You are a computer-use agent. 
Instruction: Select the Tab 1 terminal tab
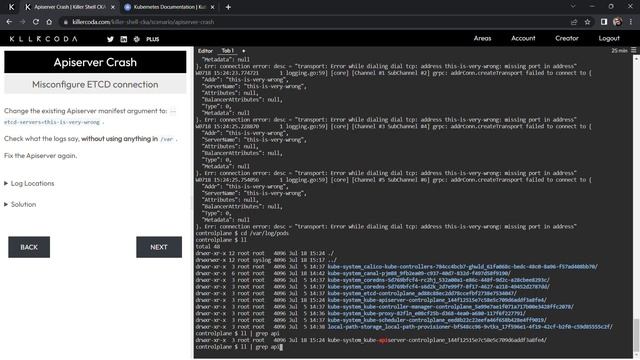(x=227, y=51)
